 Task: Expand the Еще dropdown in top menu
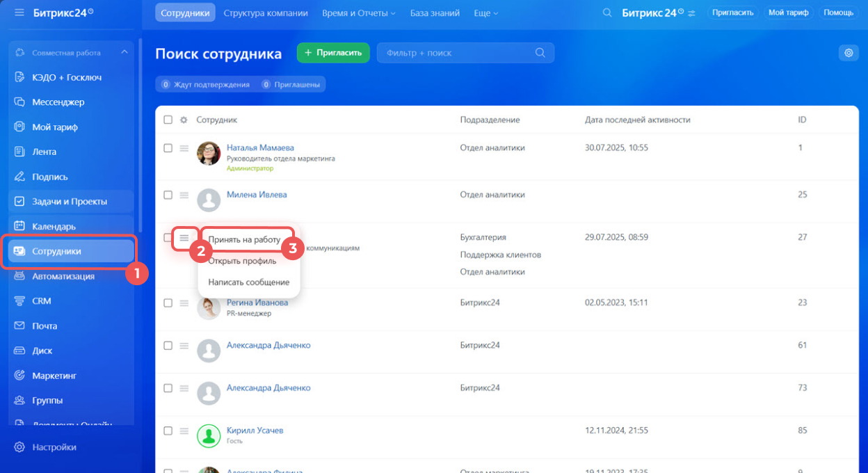tap(486, 13)
